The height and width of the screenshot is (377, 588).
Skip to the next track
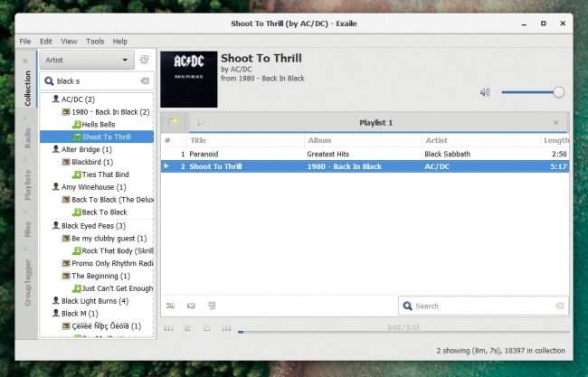click(x=226, y=328)
